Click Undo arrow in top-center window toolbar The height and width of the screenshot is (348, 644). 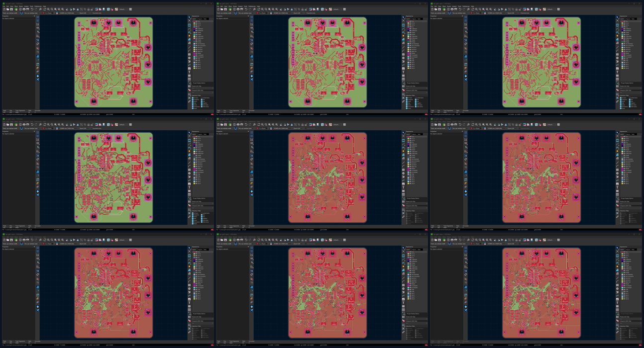coord(246,9)
